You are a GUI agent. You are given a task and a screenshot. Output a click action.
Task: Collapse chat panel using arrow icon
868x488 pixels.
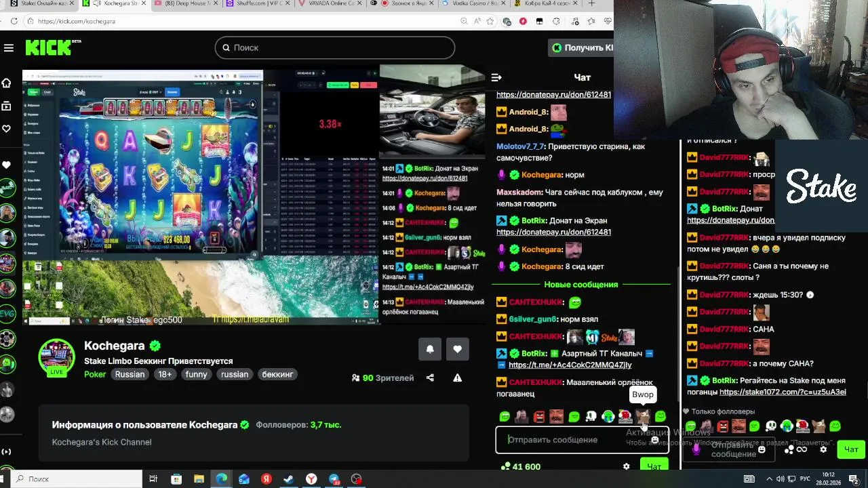click(x=496, y=77)
